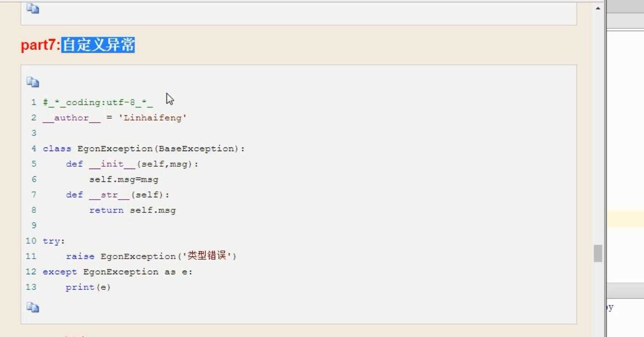Click "raise EgonException('类型错误')" line
Screen dimensions: 644x337
151,256
